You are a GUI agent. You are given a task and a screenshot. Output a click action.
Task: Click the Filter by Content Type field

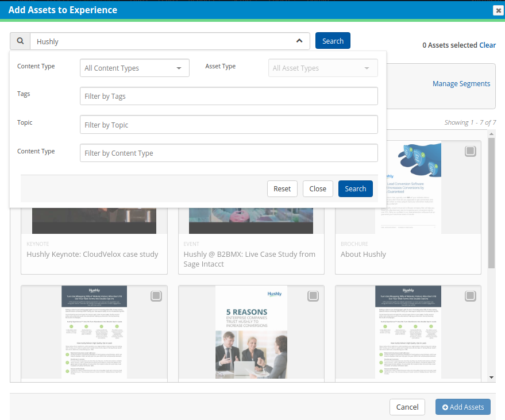point(229,153)
